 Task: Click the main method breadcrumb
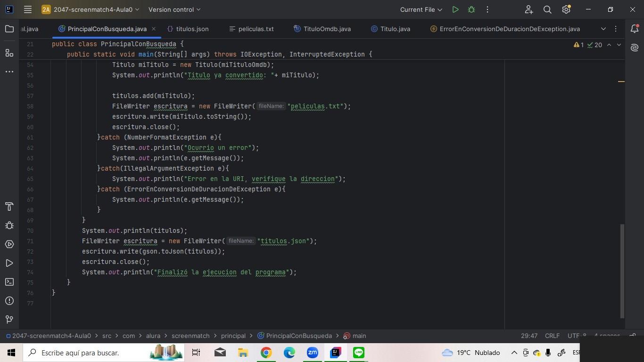[x=355, y=336]
